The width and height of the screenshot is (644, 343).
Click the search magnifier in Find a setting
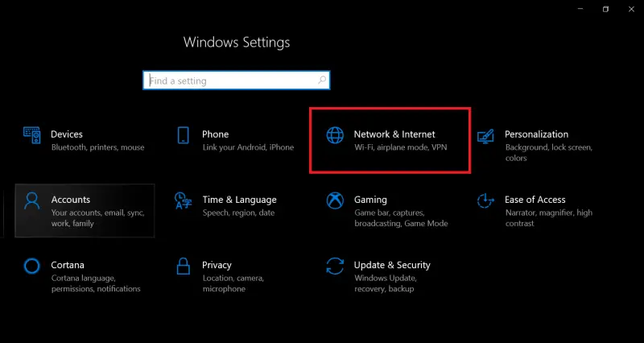[323, 80]
